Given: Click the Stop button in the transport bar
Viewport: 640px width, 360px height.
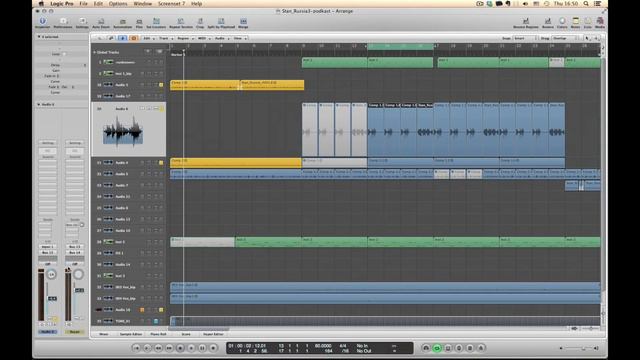Looking at the screenshot, I should point(180,348).
